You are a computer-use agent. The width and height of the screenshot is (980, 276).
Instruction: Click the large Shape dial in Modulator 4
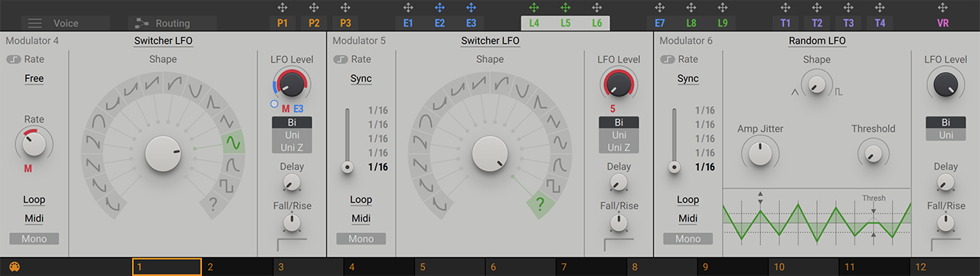pos(163,153)
